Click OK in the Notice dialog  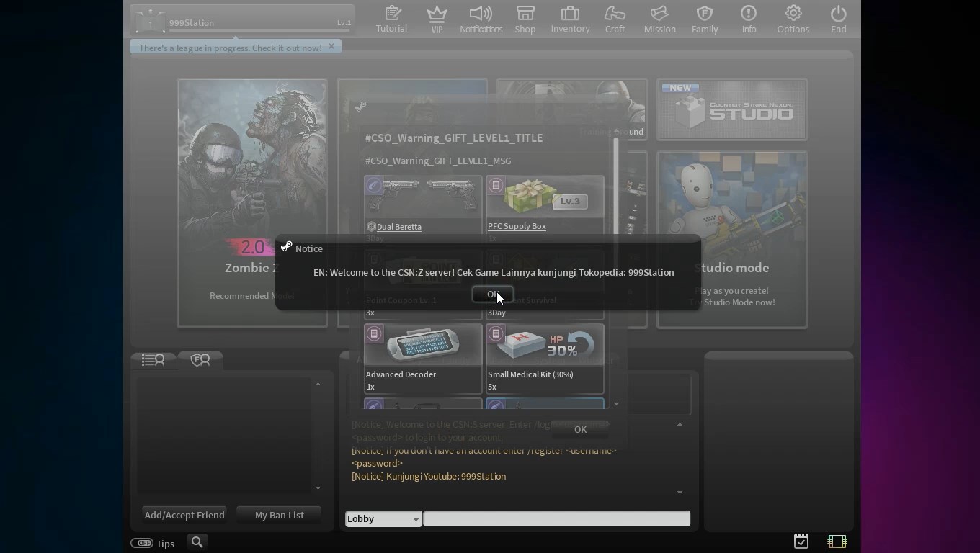pos(493,294)
